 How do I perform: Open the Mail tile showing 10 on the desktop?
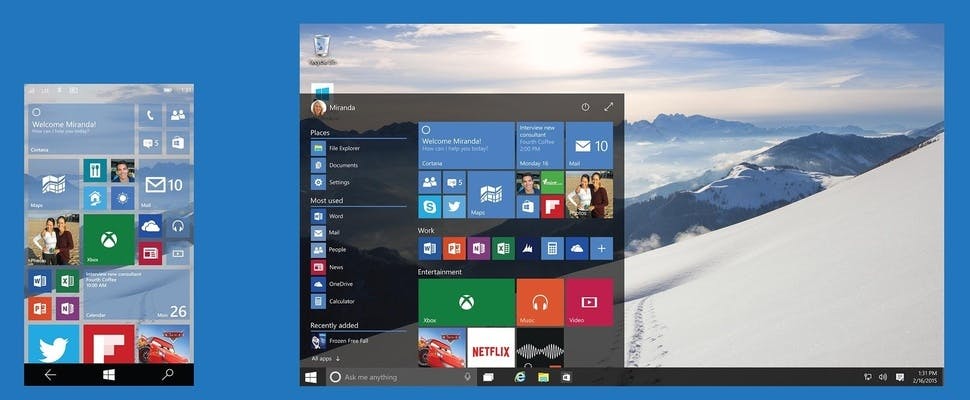click(590, 145)
